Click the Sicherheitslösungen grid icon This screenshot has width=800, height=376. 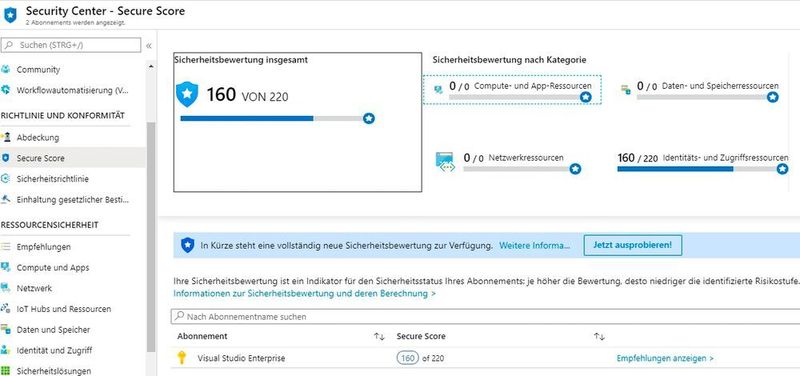[x=6, y=371]
